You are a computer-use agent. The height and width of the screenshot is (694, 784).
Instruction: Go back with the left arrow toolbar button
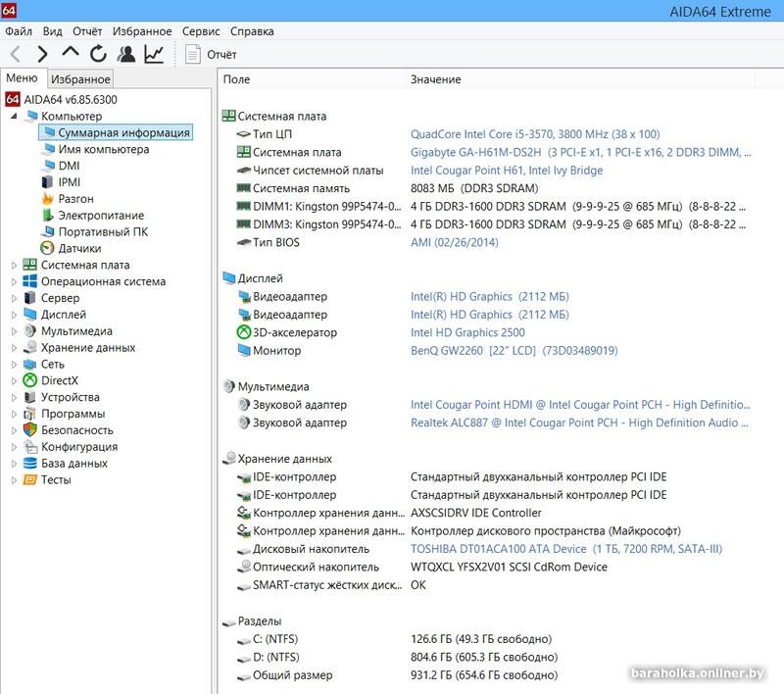coord(16,54)
